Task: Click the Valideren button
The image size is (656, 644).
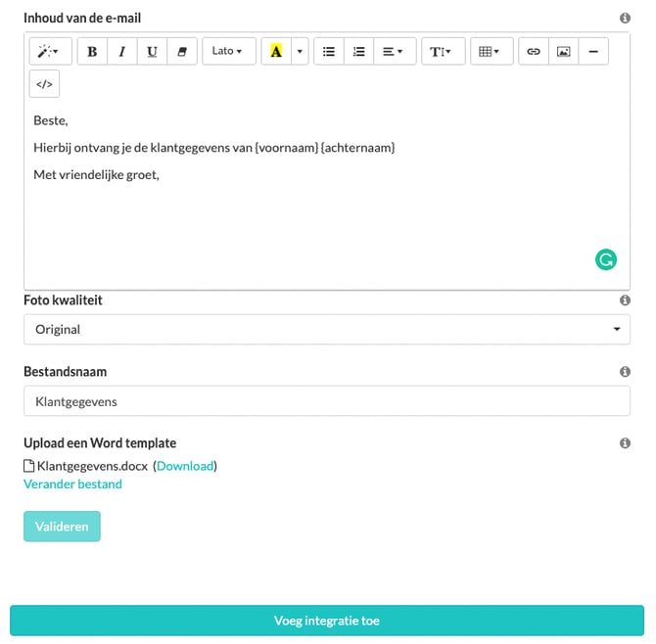Action: (x=62, y=527)
